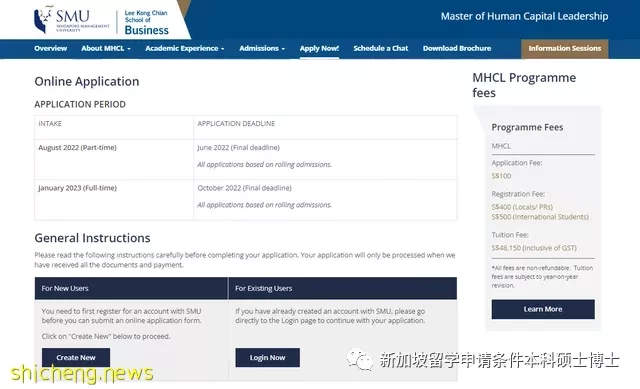Viewport: 640px width, 389px height.
Task: Expand the Admissions dropdown menu
Action: tap(262, 48)
